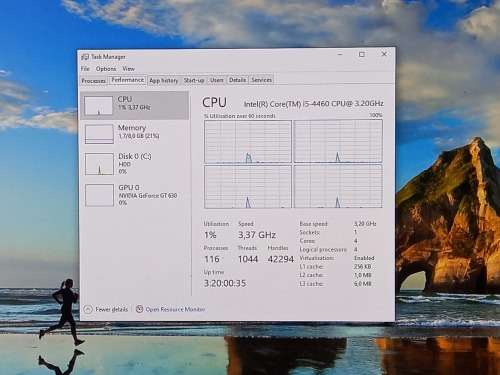Open the Options menu
The width and height of the screenshot is (500, 375).
click(106, 69)
